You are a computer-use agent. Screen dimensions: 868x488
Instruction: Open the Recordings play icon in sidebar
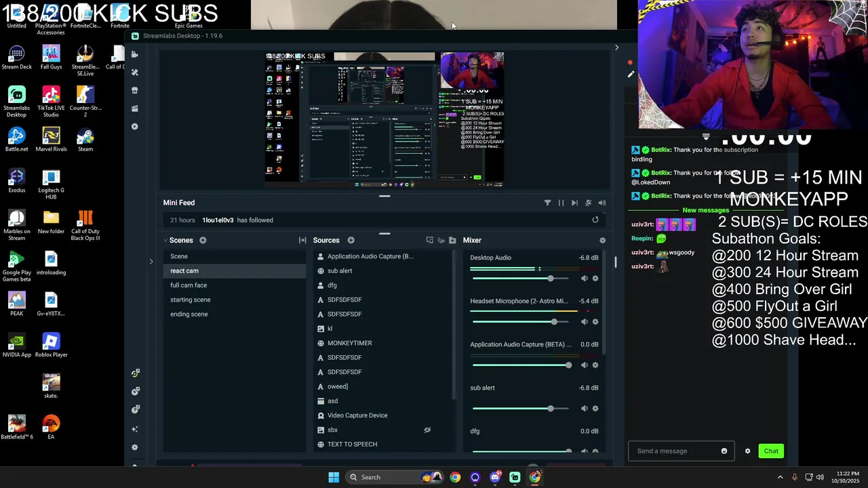point(134,127)
